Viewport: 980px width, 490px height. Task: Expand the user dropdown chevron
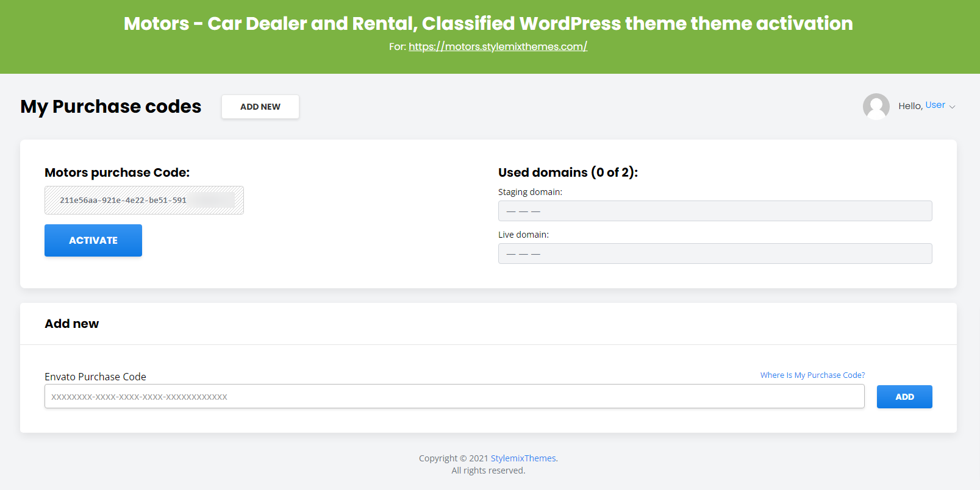(952, 107)
